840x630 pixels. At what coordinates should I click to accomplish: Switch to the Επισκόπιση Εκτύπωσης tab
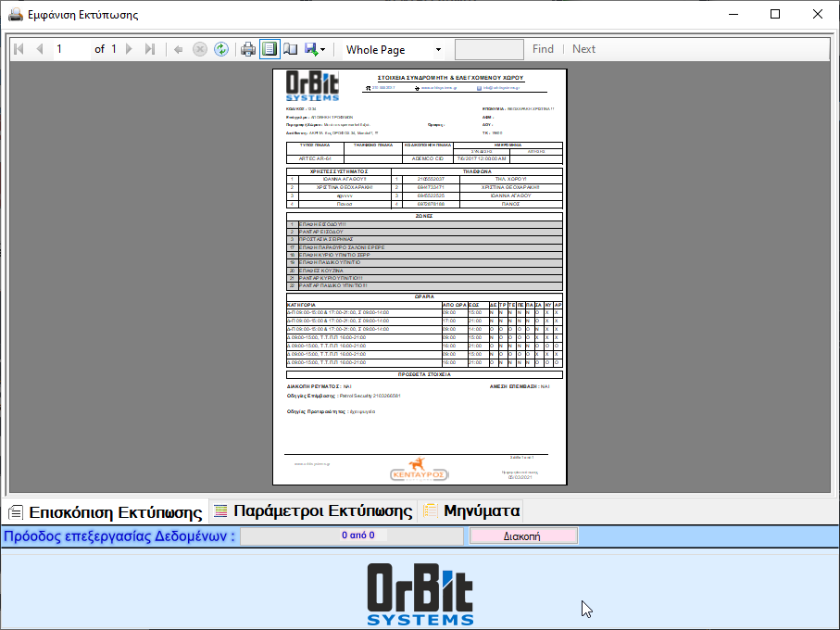click(106, 511)
